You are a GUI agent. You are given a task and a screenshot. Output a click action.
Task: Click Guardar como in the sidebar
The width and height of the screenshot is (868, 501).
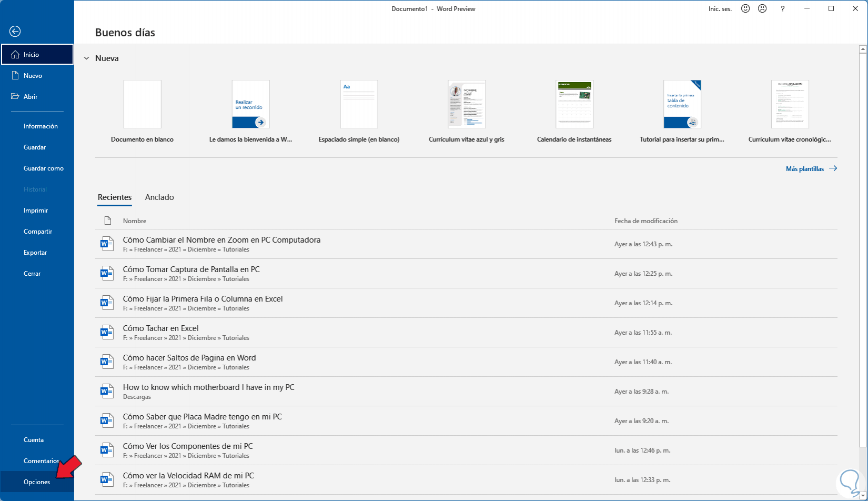[x=37, y=168]
